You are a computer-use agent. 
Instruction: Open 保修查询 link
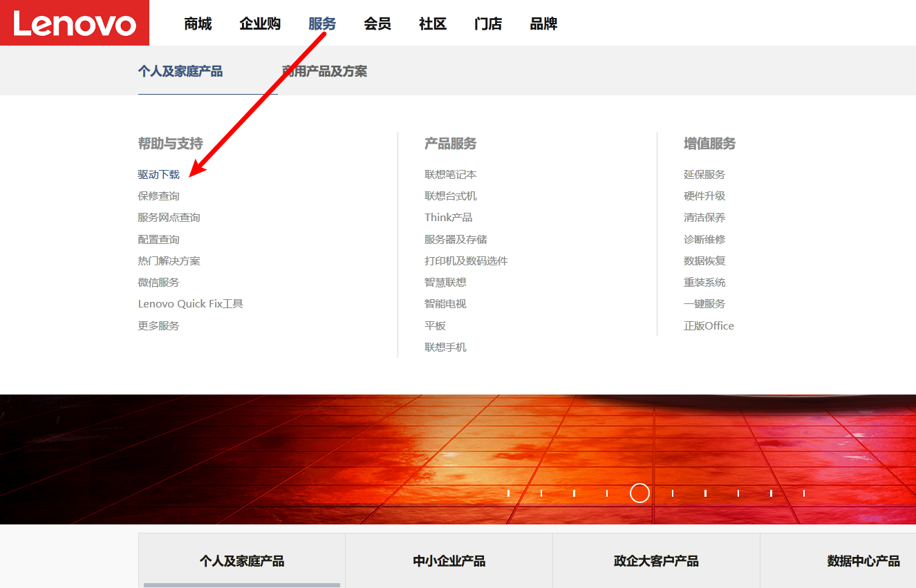pyautogui.click(x=158, y=196)
